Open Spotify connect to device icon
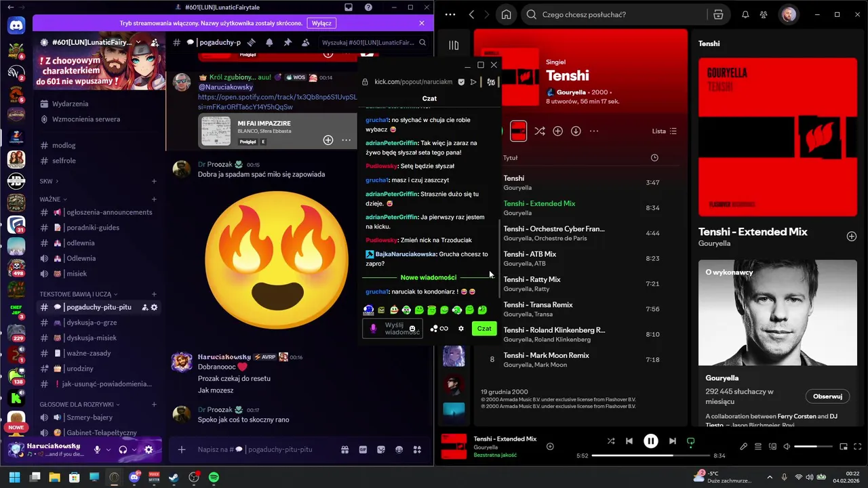Screen dimensions: 868x488 (772, 447)
